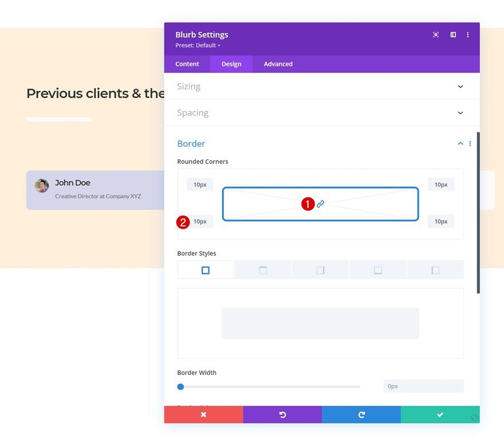Select the left border style icon
Image resolution: width=504 pixels, height=446 pixels.
click(435, 270)
